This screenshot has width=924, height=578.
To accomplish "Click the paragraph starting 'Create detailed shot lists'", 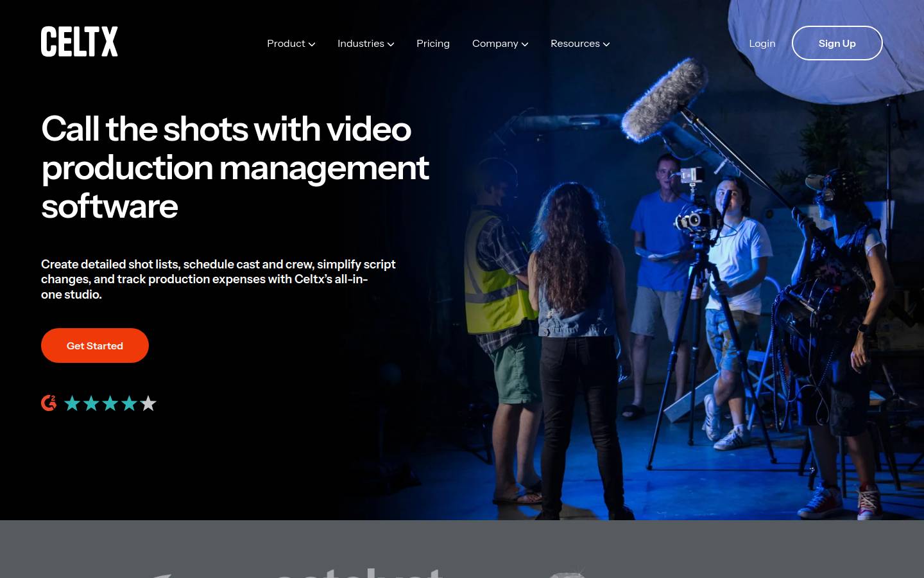I will tap(218, 279).
